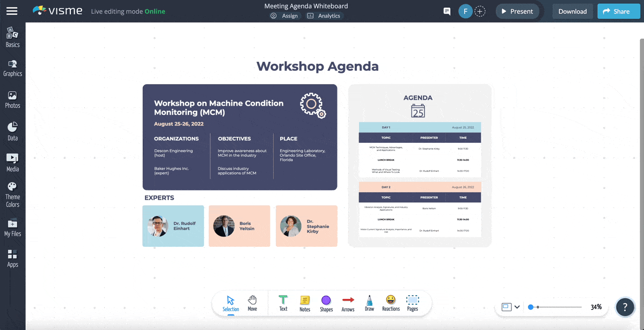This screenshot has width=644, height=330.
Task: Open the Basics sidebar panel
Action: (12, 37)
